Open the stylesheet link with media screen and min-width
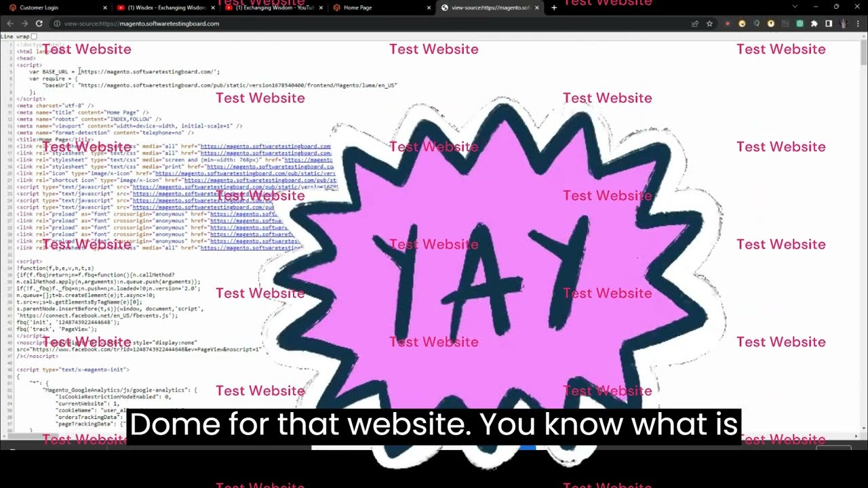The height and width of the screenshot is (488, 868). (x=308, y=160)
